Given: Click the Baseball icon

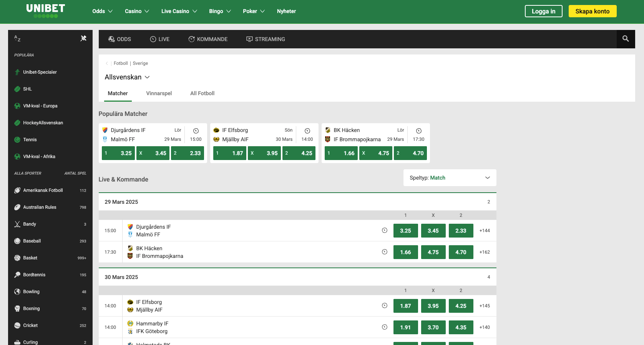Looking at the screenshot, I should click(17, 241).
